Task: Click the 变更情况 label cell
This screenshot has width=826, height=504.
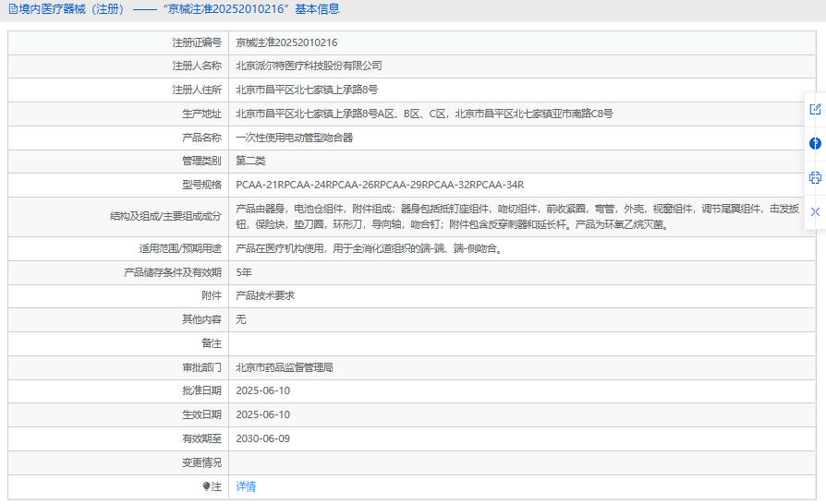Action: click(x=118, y=463)
